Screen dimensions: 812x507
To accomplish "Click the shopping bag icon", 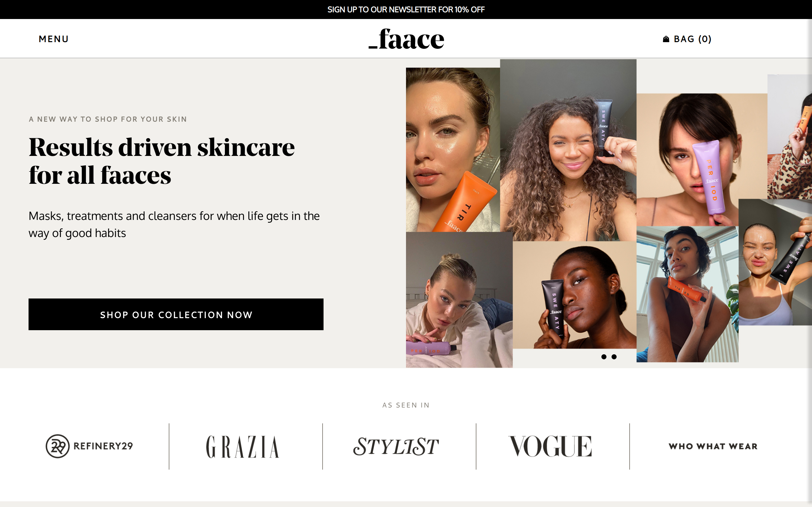I will click(x=666, y=39).
